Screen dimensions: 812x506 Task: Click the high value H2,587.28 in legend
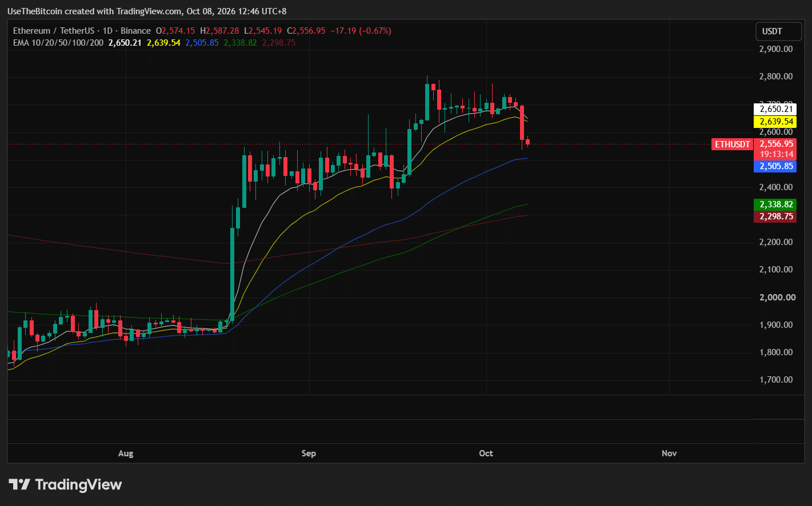click(x=219, y=31)
